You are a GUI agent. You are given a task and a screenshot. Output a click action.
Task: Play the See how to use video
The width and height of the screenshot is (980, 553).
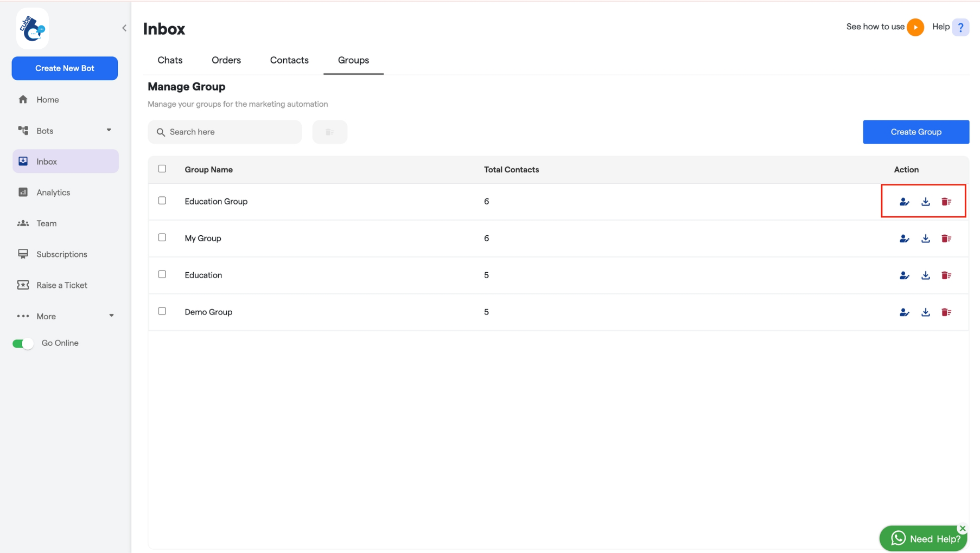[x=915, y=27]
